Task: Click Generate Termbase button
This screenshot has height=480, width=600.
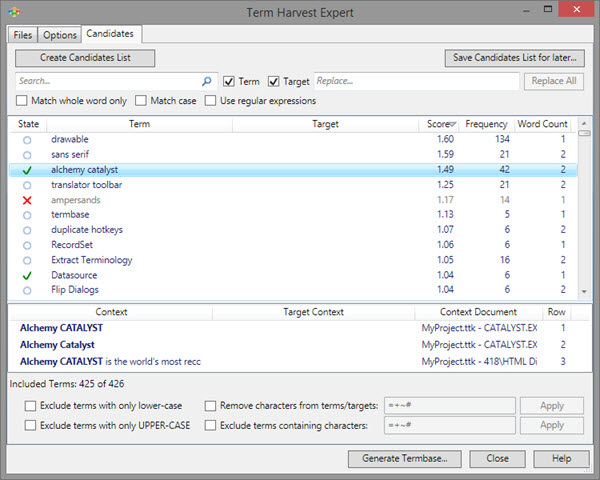Action: (405, 459)
